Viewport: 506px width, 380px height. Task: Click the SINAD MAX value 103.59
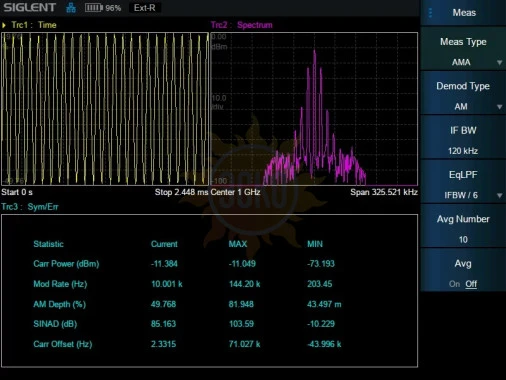[241, 324]
